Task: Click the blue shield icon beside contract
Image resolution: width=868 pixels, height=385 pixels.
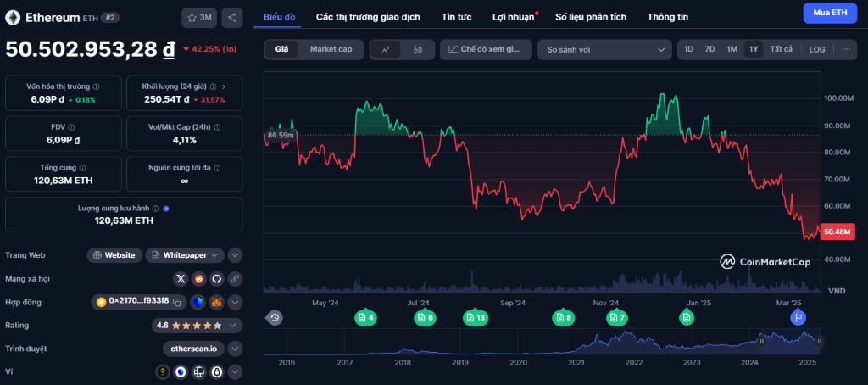Action: click(197, 302)
